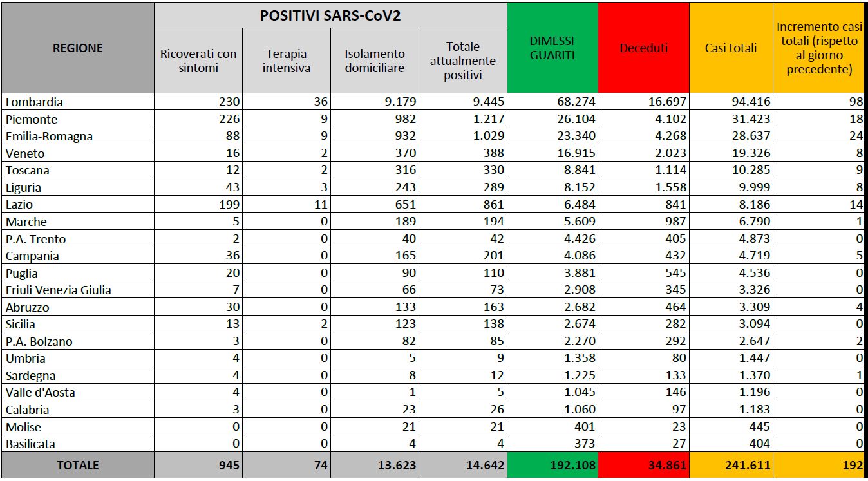Select the Toscana row label

point(27,171)
